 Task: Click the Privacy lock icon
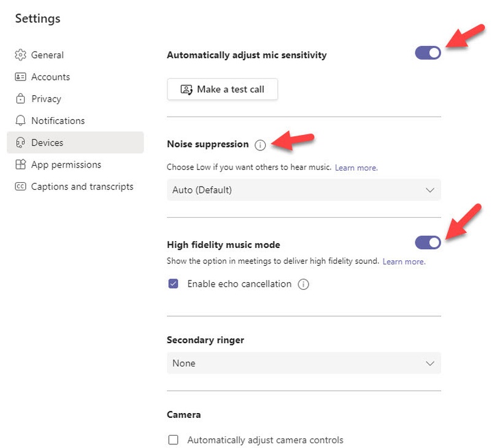click(x=21, y=99)
